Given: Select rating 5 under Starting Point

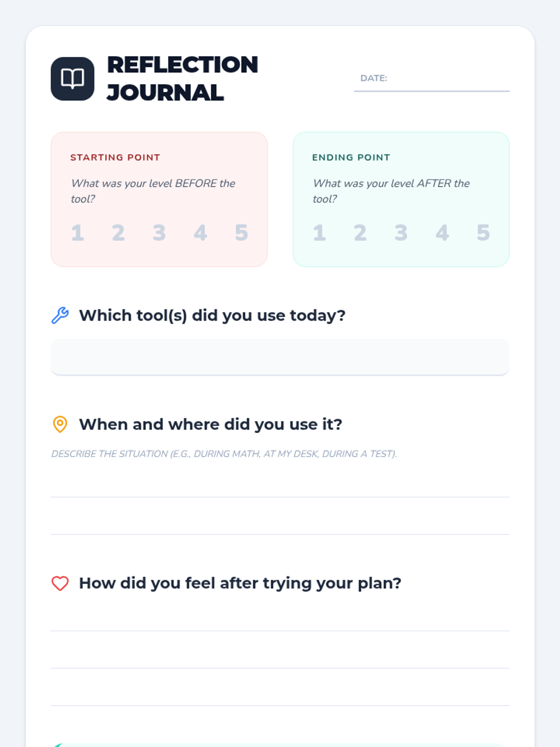Looking at the screenshot, I should click(x=241, y=233).
